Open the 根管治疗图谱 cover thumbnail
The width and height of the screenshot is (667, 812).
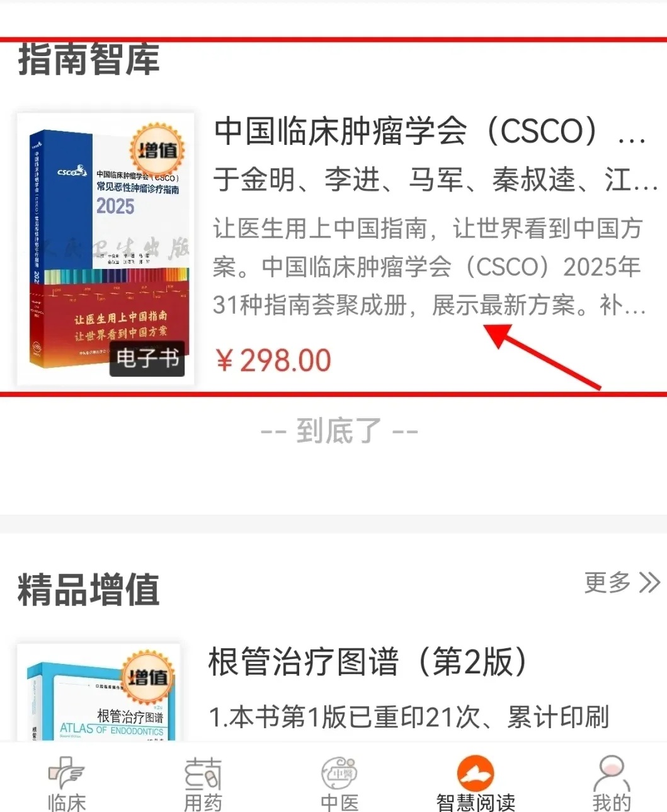99,692
